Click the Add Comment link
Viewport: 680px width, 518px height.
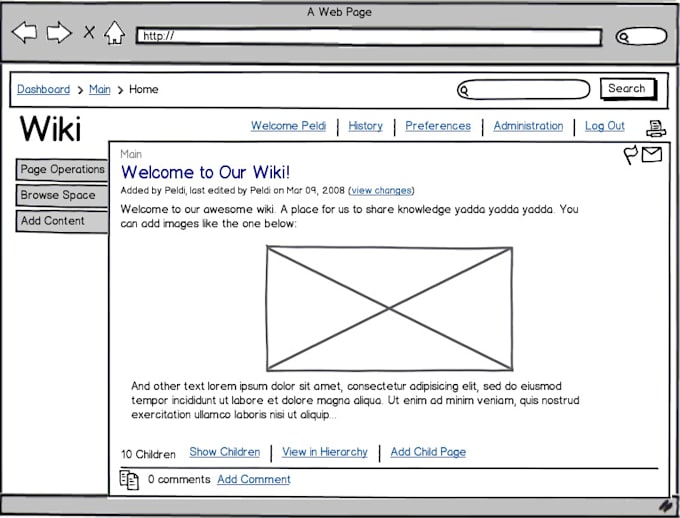[x=254, y=479]
